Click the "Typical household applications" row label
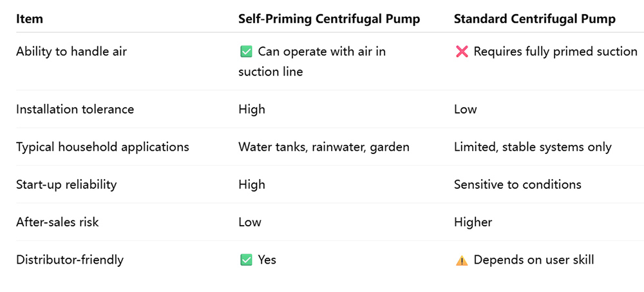 tap(102, 147)
